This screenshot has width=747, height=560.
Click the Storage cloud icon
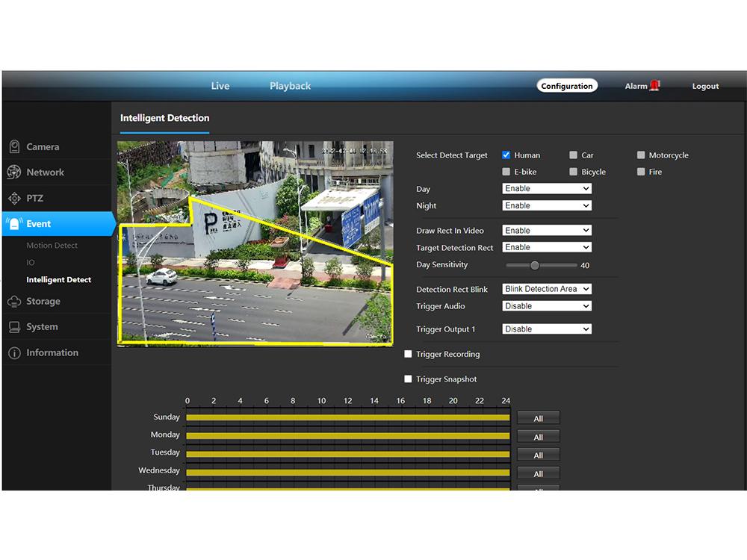(x=14, y=301)
